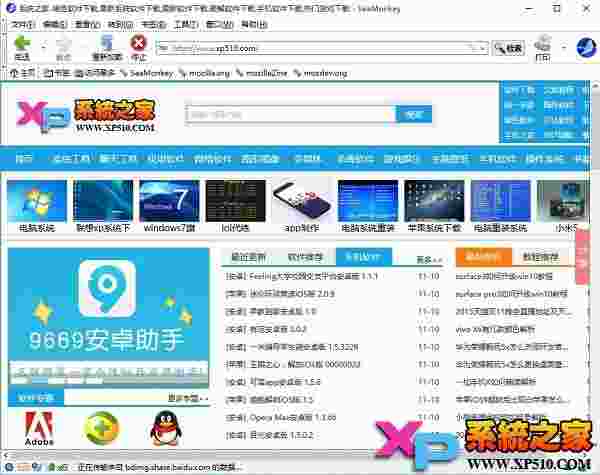Open the Go menu

point(120,25)
